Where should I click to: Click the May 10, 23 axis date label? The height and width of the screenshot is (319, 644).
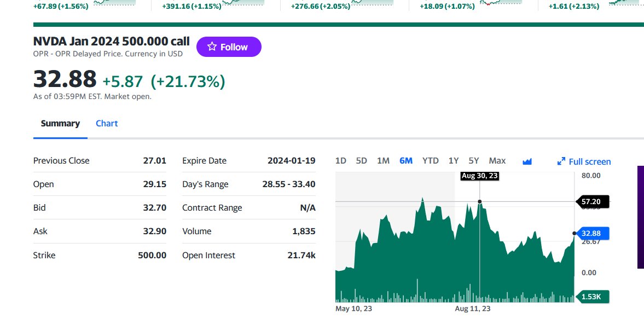click(x=353, y=308)
